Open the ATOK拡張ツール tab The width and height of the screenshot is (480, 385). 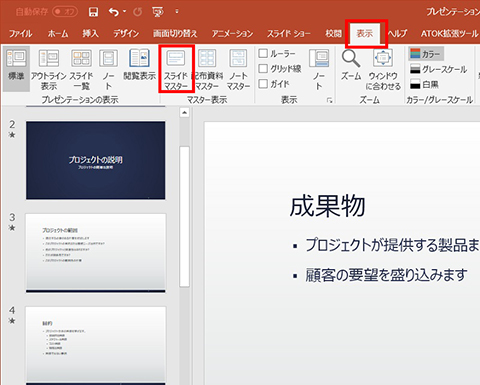tap(449, 34)
